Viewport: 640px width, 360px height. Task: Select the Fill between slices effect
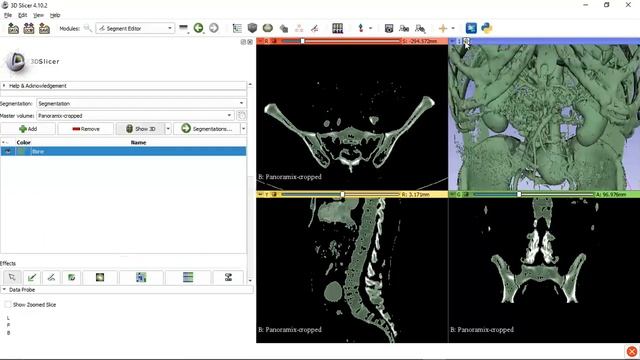pos(188,277)
